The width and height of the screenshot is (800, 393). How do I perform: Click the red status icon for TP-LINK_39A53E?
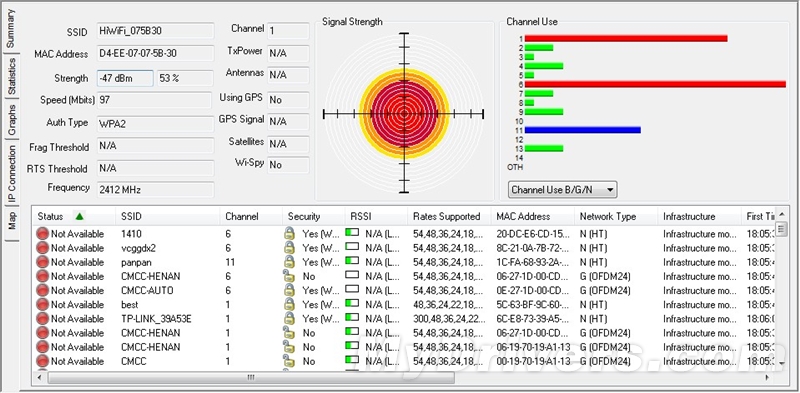click(42, 319)
